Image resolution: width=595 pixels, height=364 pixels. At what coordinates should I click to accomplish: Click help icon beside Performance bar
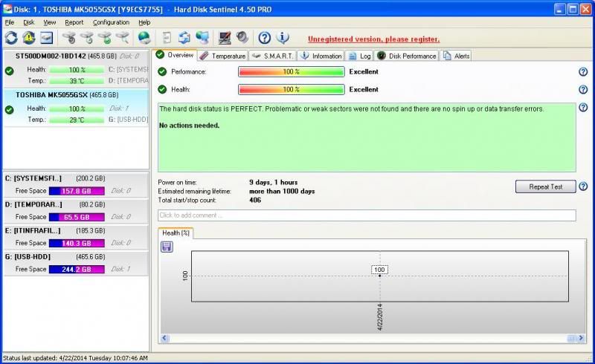(583, 72)
